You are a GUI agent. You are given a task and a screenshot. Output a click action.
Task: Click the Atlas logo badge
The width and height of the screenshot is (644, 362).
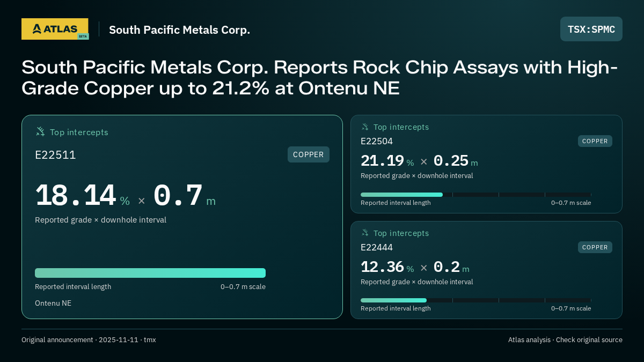click(x=55, y=29)
